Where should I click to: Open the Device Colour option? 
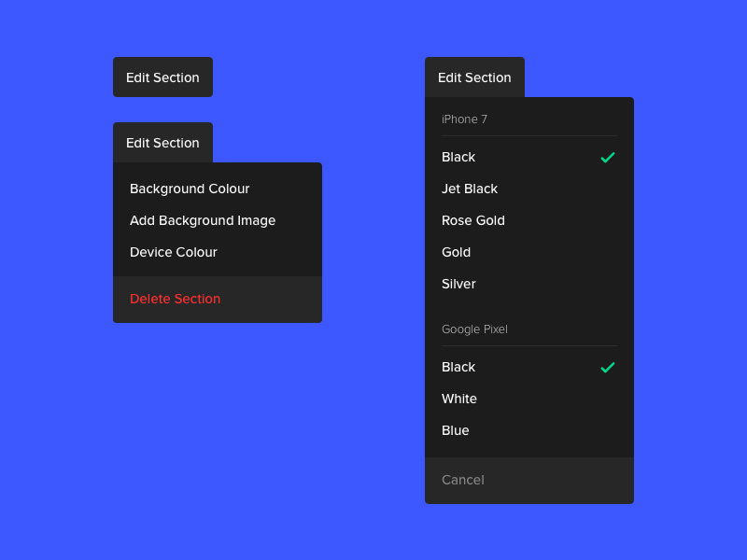point(174,252)
